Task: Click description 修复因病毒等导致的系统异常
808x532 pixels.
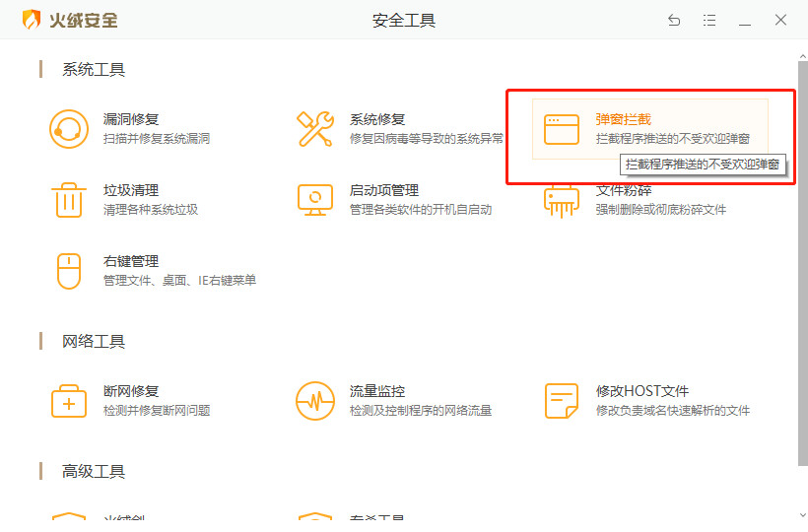Action: coord(426,139)
